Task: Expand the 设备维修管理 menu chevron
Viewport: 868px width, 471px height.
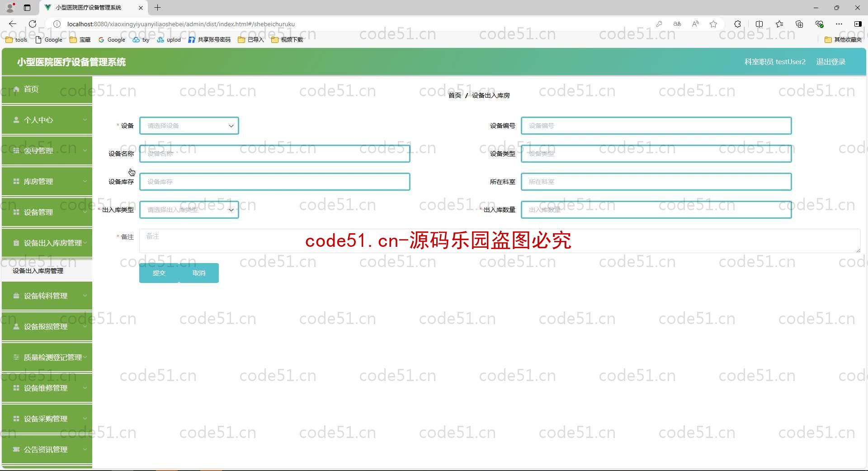Action: pyautogui.click(x=85, y=388)
